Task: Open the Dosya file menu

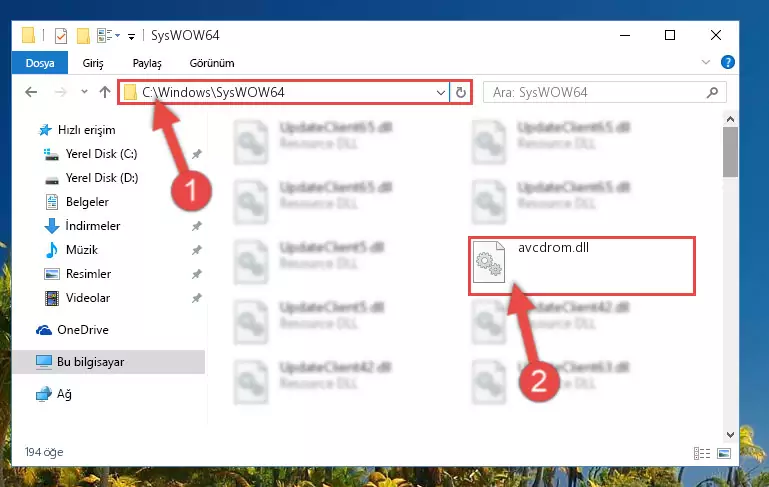Action: pos(40,63)
